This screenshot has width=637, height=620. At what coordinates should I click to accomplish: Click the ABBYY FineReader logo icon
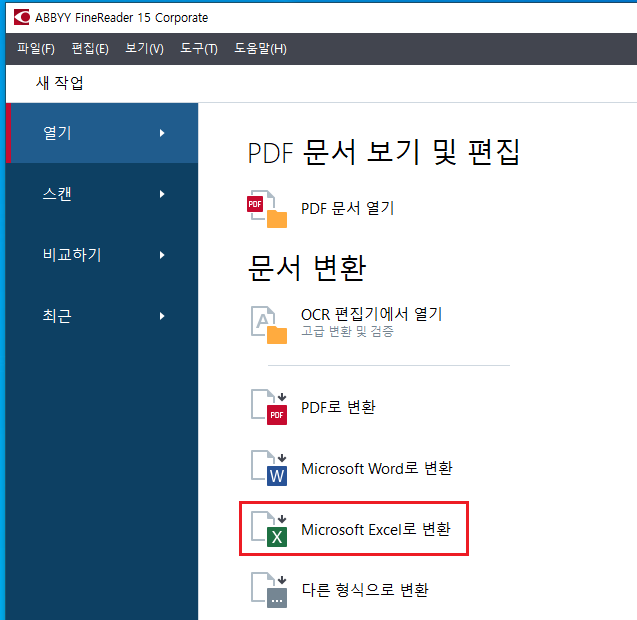[x=22, y=17]
